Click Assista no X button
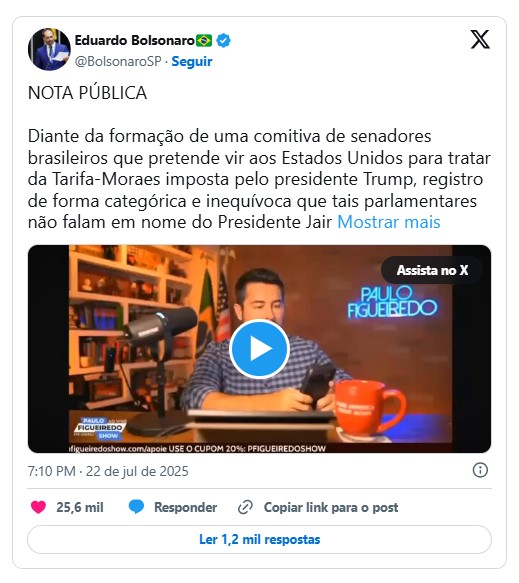 click(x=432, y=270)
